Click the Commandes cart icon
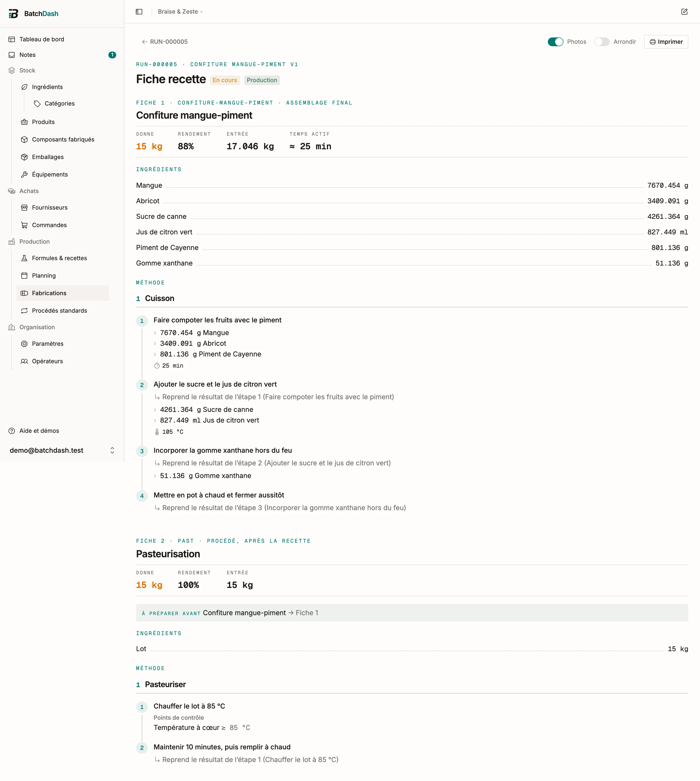Image resolution: width=700 pixels, height=781 pixels. (x=24, y=225)
